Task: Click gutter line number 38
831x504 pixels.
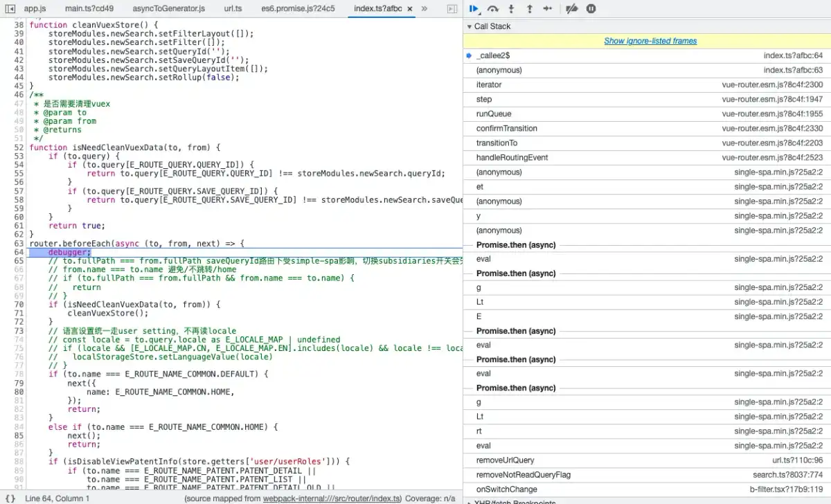Action: [19, 25]
